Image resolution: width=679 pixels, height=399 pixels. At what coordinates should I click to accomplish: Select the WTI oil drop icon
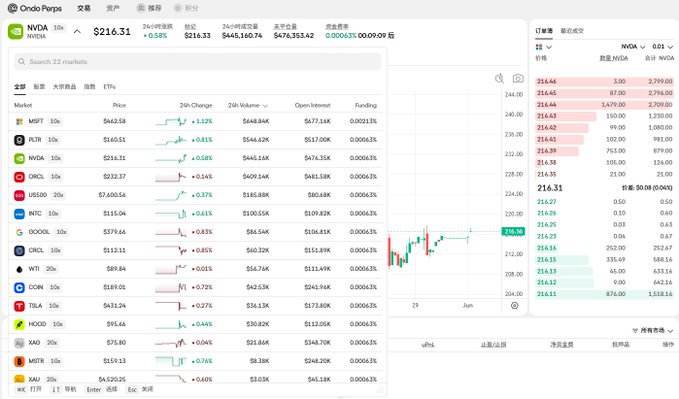click(x=19, y=269)
